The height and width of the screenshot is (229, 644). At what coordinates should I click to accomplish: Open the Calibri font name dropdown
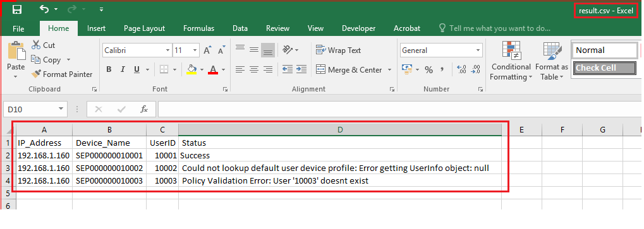click(167, 50)
